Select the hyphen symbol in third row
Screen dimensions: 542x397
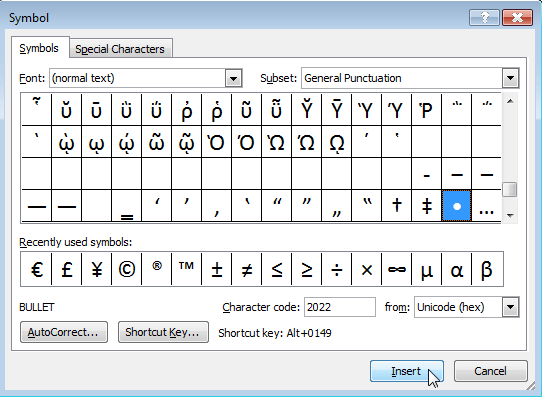coord(427,174)
